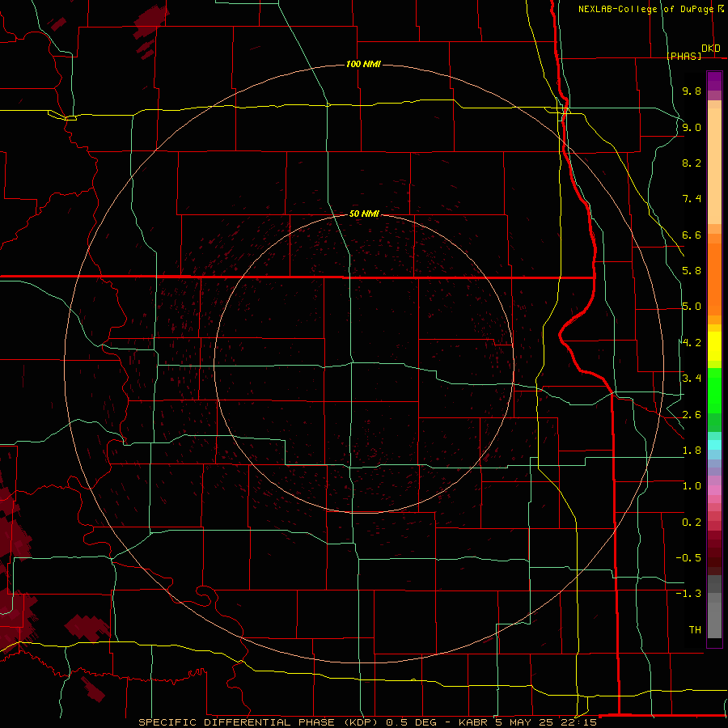Click the 5.0 scale value
The width and height of the screenshot is (728, 728).
[692, 307]
